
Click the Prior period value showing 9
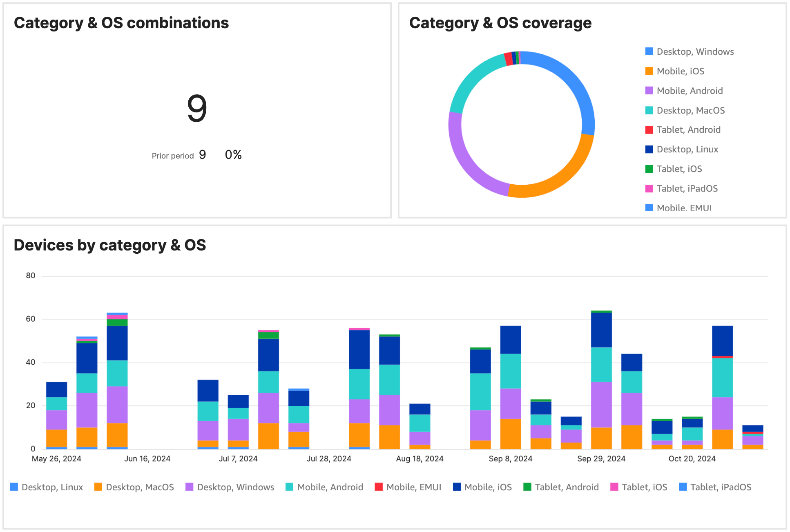click(203, 155)
